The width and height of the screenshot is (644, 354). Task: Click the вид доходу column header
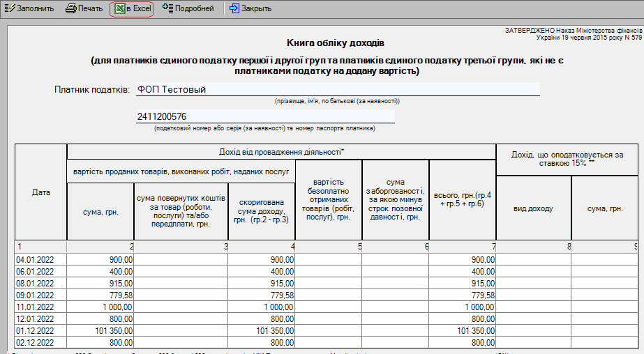pyautogui.click(x=533, y=208)
